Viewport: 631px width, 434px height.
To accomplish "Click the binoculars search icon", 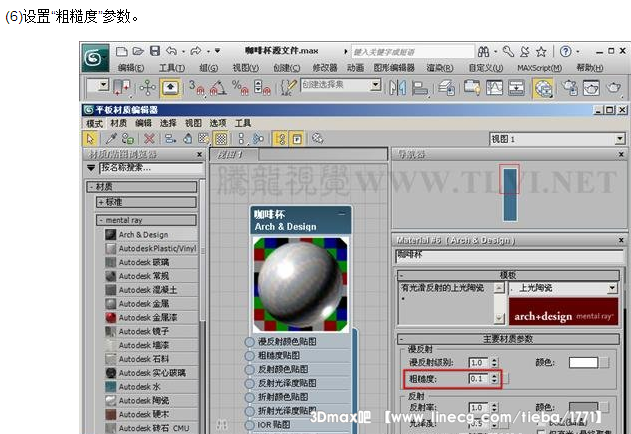I will [x=484, y=52].
